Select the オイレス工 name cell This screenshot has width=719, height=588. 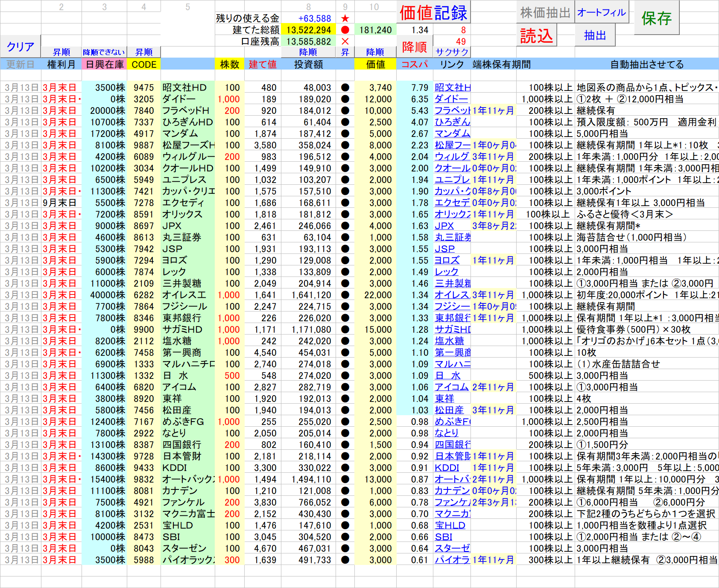[188, 295]
